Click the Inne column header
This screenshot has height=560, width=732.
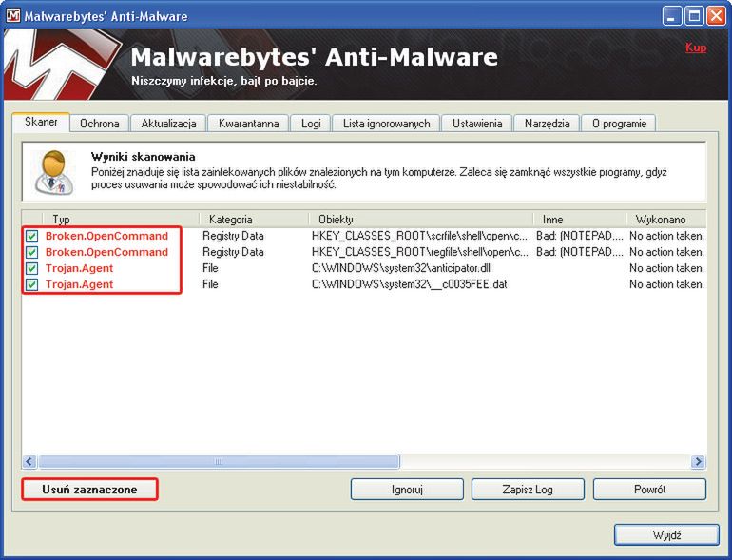tap(580, 219)
